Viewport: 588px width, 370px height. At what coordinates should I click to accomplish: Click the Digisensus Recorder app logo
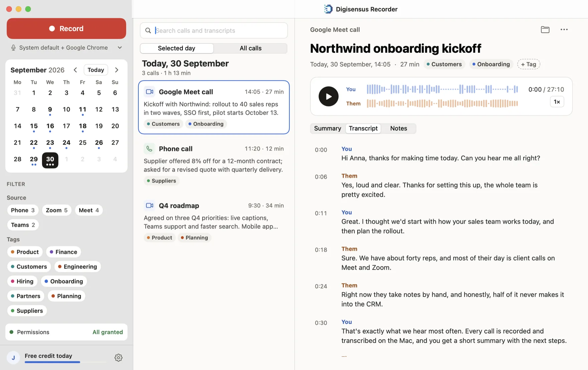tap(328, 9)
